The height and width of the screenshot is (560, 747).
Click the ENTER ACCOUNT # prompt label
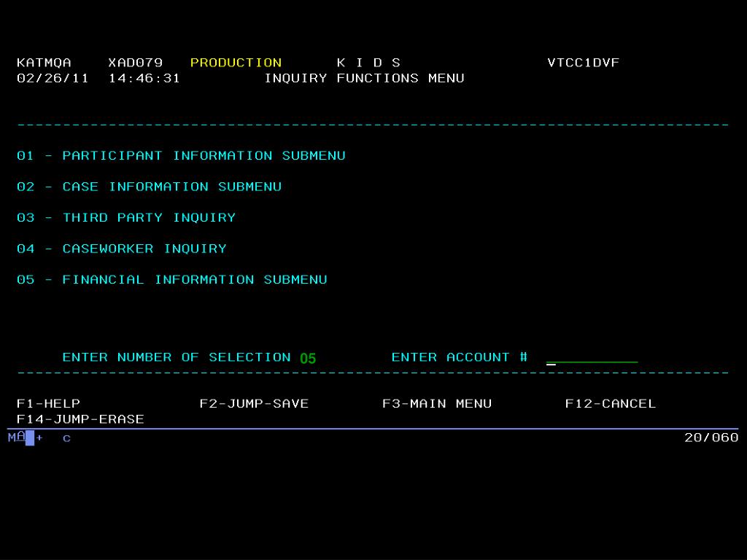click(460, 357)
